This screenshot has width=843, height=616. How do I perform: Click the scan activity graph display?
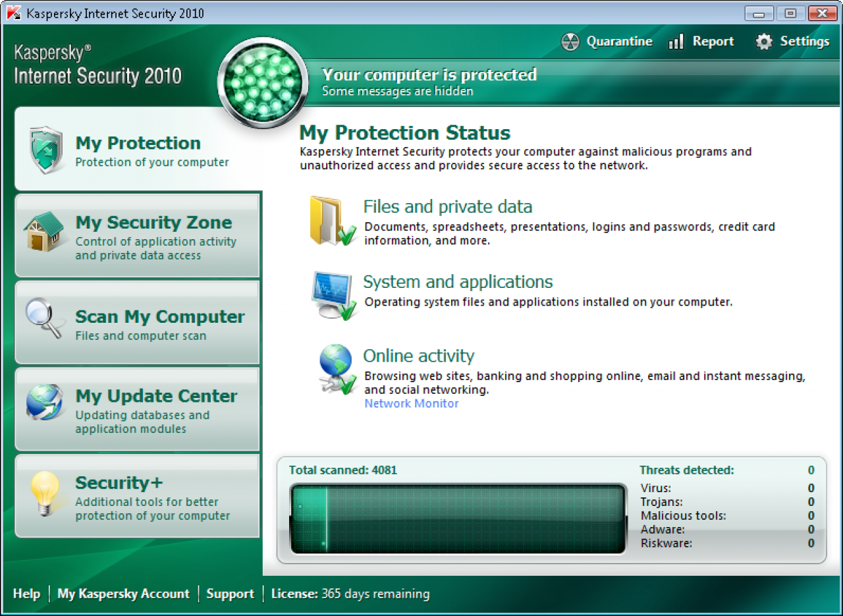(x=458, y=519)
